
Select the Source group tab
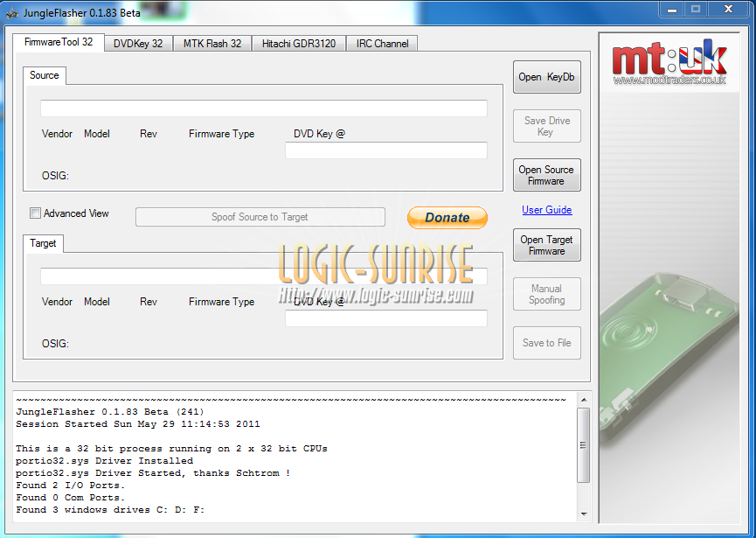(x=45, y=75)
